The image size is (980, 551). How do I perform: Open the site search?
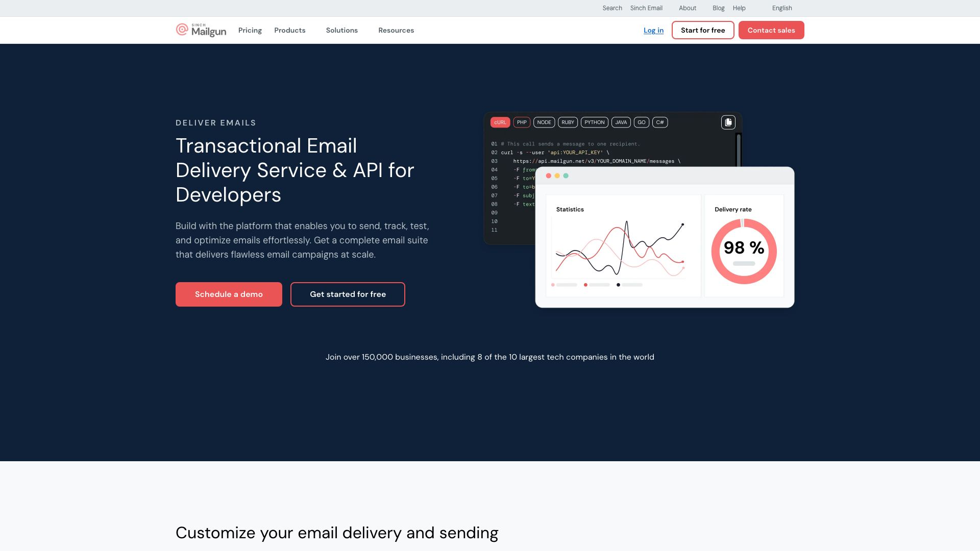(x=612, y=8)
